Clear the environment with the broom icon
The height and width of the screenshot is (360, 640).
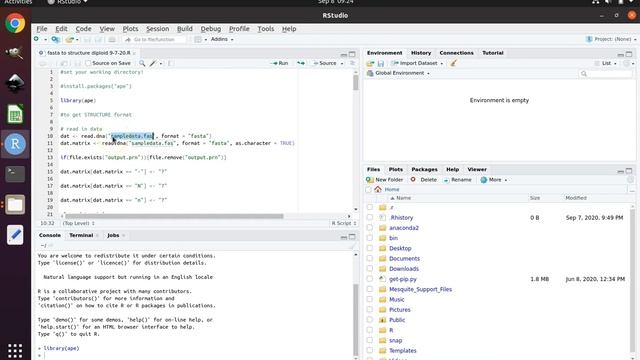pyautogui.click(x=453, y=63)
